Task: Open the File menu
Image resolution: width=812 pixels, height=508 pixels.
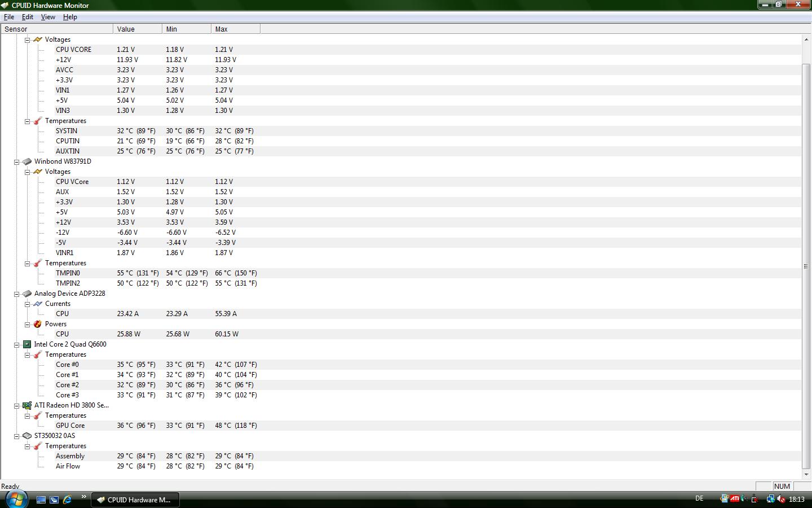Action: point(9,17)
